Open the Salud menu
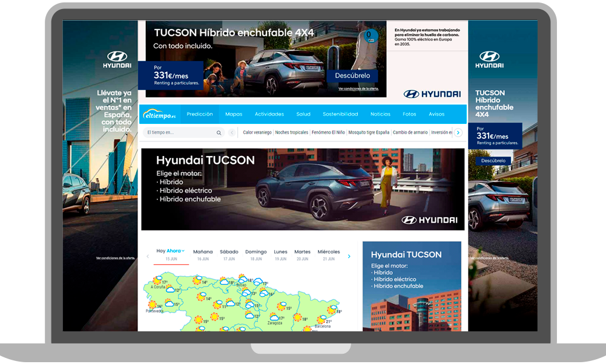 coord(303,114)
